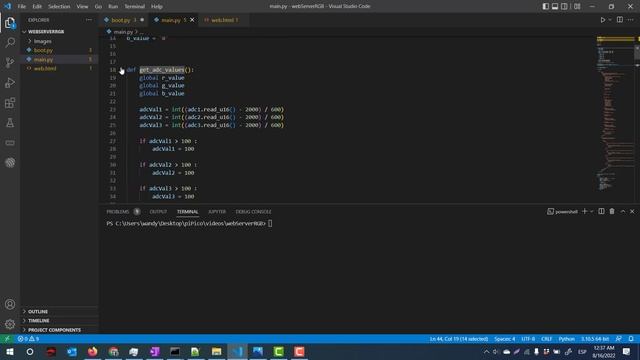Viewport: 640px width, 360px height.
Task: Open the Accounts icon in activity bar
Action: tap(10, 304)
